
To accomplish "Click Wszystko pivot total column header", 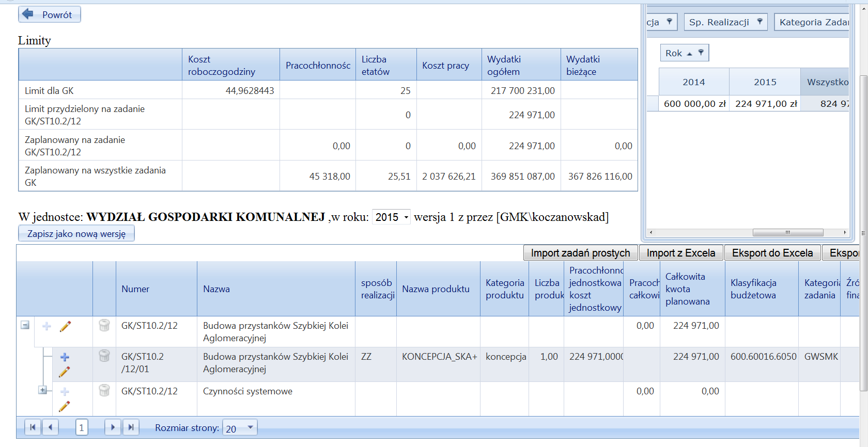I will (825, 82).
